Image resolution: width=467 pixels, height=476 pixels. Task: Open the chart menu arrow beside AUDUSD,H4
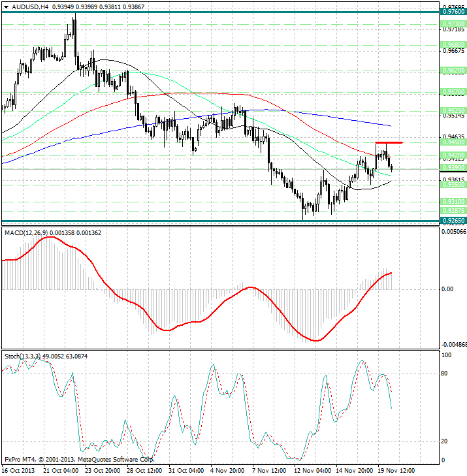pyautogui.click(x=6, y=7)
